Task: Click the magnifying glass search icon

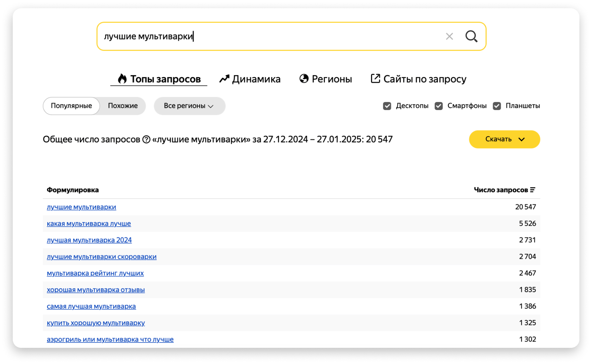Action: 471,36
